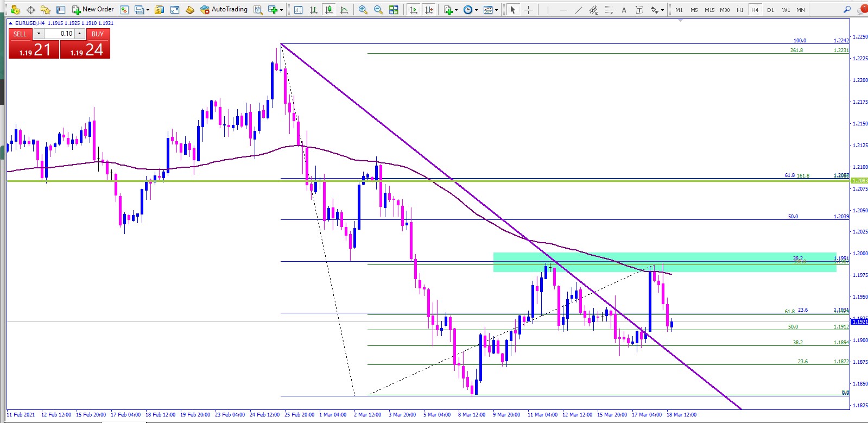This screenshot has width=868, height=423.
Task: Switch timeframe to M30
Action: [x=725, y=10]
